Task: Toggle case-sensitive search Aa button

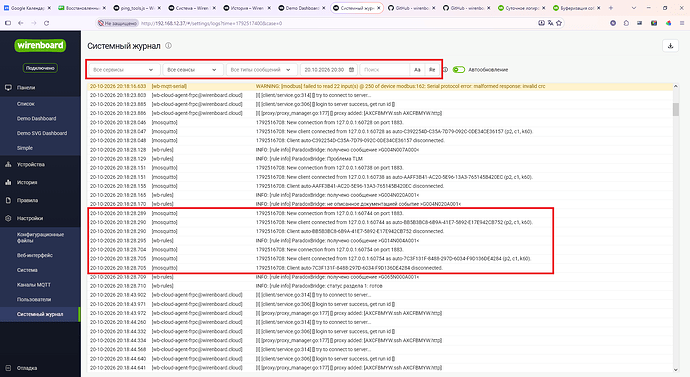Action: (x=417, y=70)
